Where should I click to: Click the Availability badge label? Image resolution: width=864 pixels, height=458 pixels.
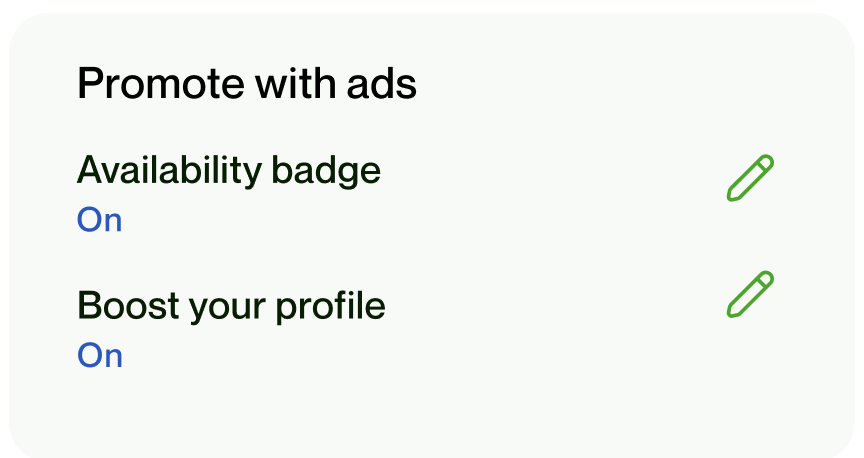pos(229,171)
